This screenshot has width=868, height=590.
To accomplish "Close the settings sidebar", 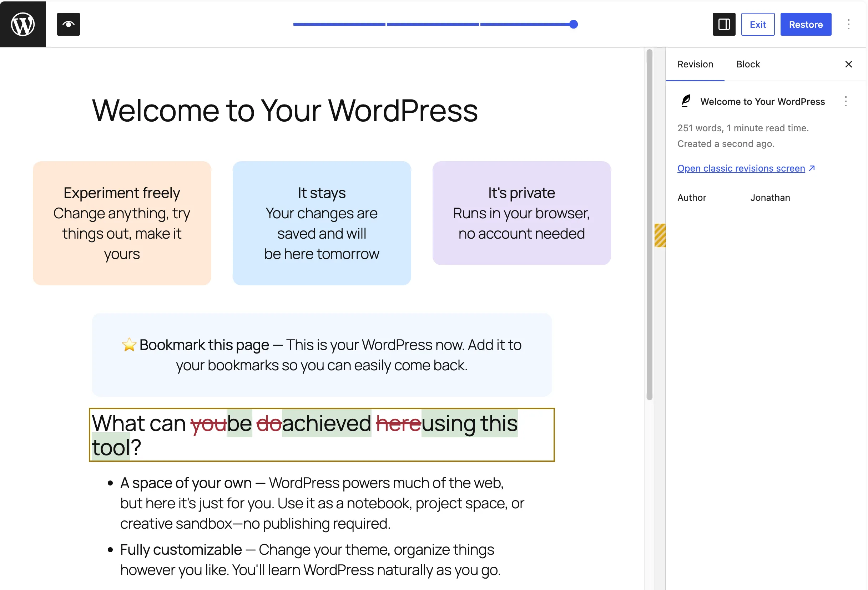I will click(849, 64).
